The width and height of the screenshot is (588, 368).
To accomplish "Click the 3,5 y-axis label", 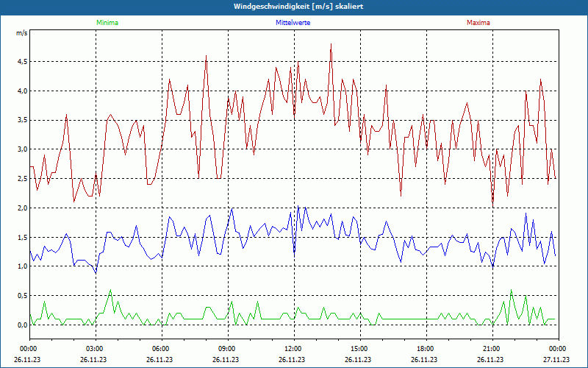I will 22,120.
